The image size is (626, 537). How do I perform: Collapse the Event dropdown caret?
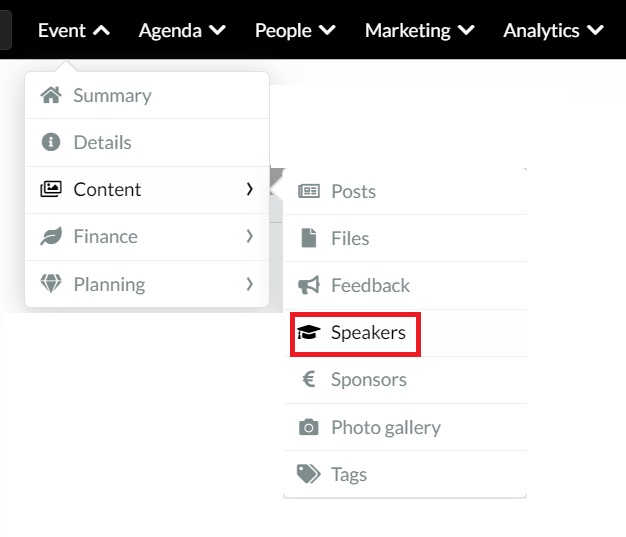tap(101, 30)
